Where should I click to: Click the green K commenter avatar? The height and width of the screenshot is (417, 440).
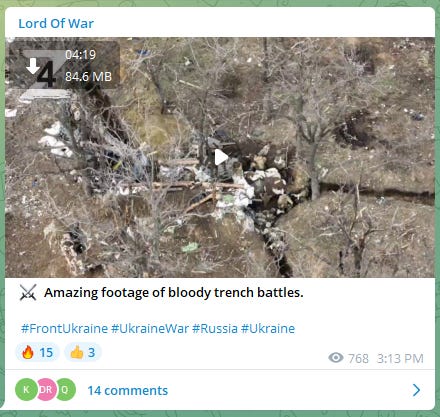pos(26,389)
